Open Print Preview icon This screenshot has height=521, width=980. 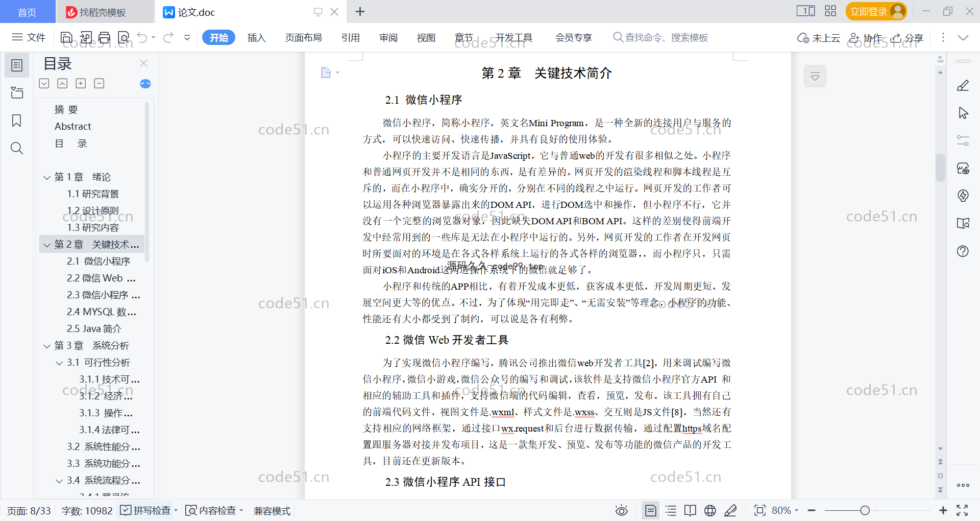click(124, 37)
